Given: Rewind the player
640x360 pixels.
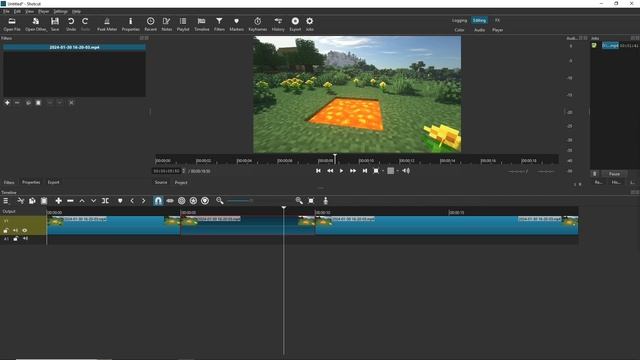Looking at the screenshot, I should 330,171.
